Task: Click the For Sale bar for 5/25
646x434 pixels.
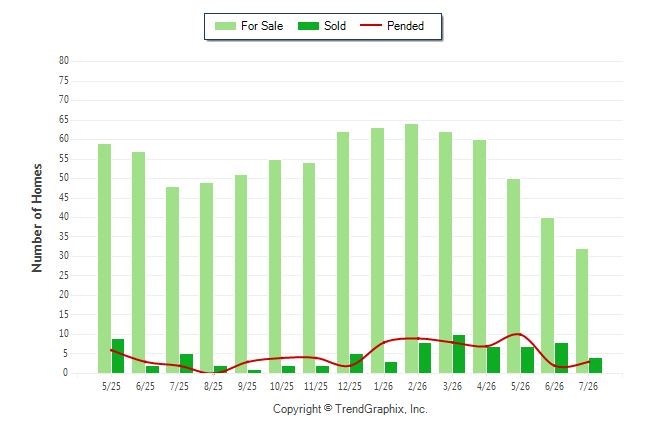Action: click(104, 258)
